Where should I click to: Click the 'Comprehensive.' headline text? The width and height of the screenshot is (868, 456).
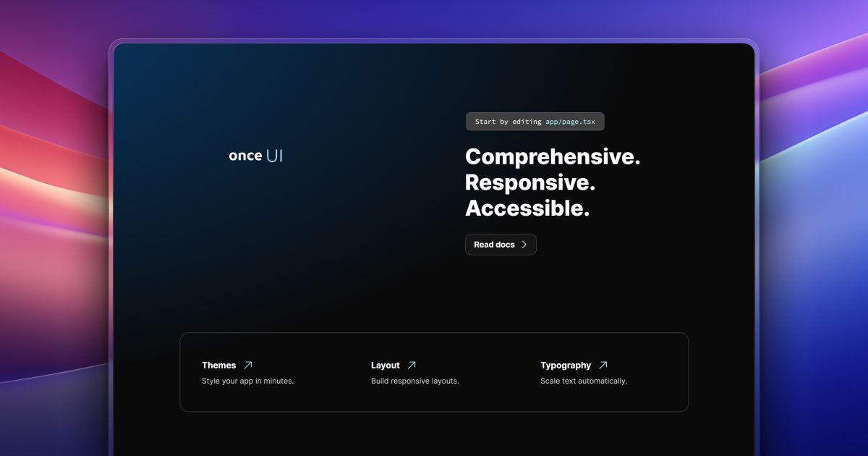click(x=552, y=156)
